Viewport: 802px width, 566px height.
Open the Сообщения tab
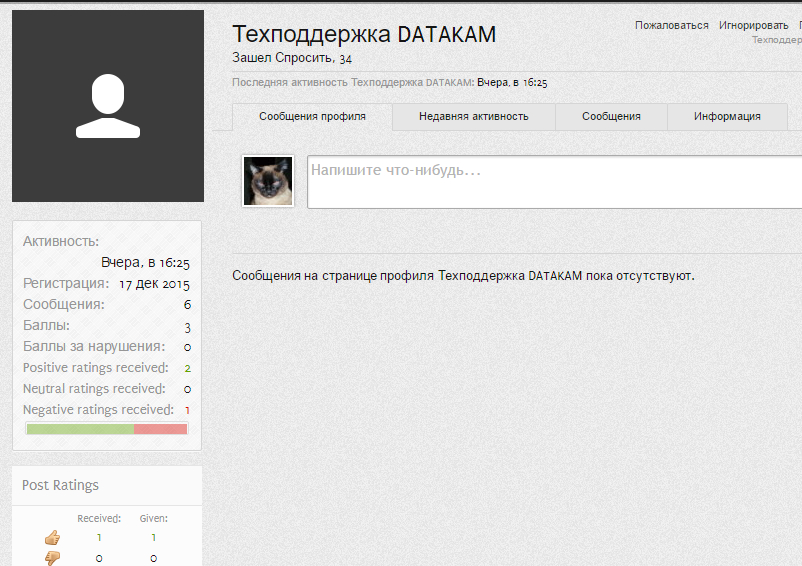coord(611,117)
